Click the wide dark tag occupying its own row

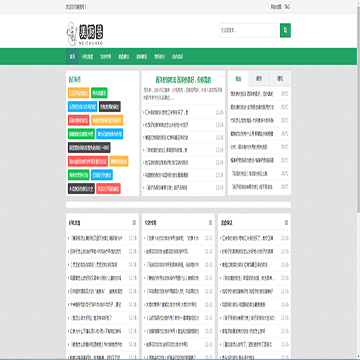(89, 147)
